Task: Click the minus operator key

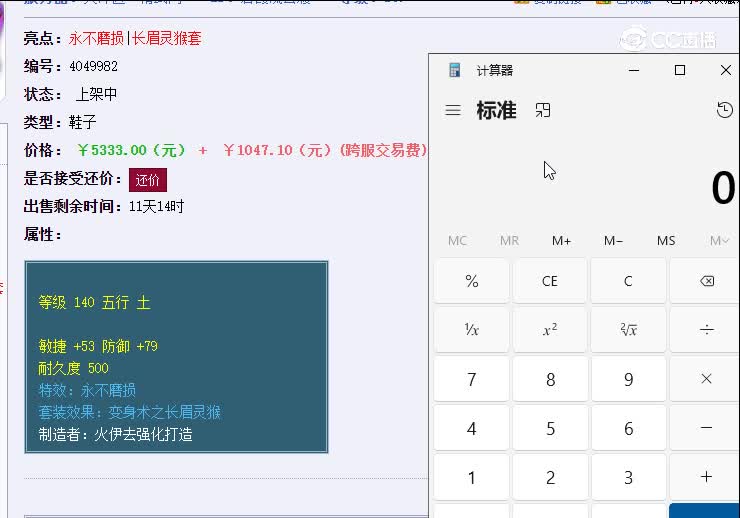Action: click(706, 428)
